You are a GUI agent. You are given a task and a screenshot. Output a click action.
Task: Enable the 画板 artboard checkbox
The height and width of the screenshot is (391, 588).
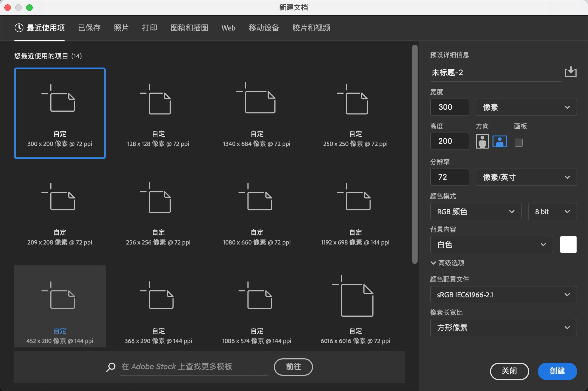click(x=519, y=142)
